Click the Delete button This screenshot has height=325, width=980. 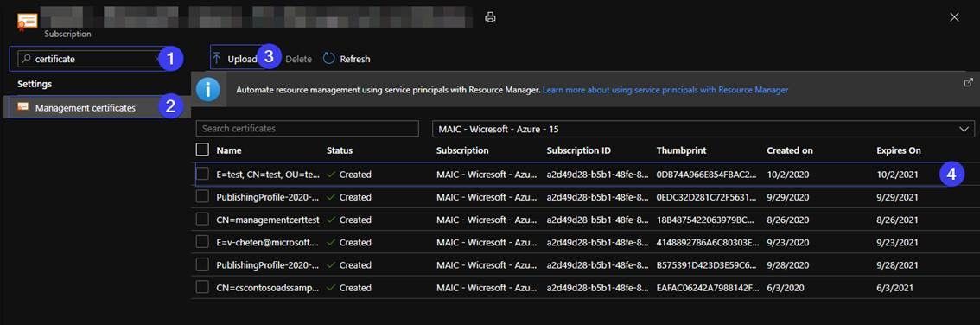tap(298, 59)
